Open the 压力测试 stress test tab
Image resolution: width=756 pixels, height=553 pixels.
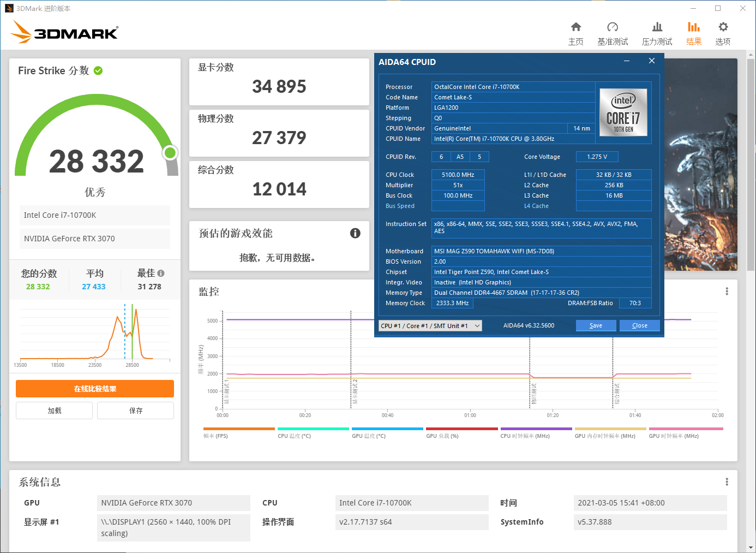pos(657,34)
